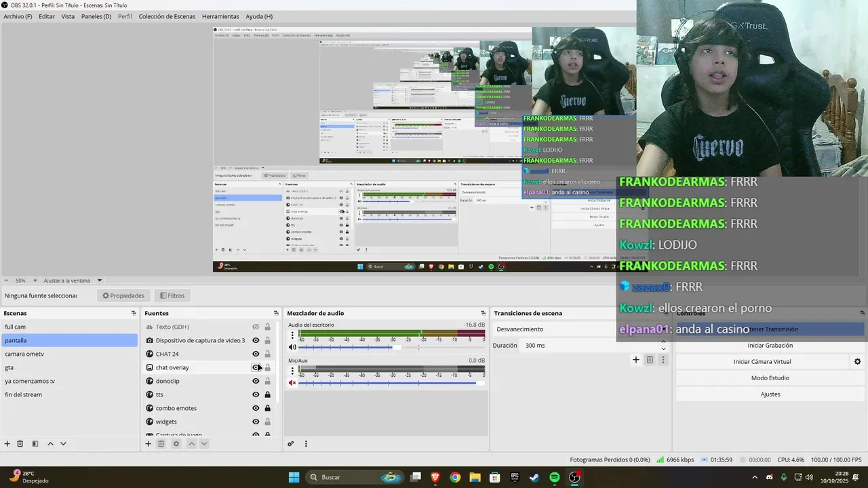Open Filtros button

tap(172, 296)
